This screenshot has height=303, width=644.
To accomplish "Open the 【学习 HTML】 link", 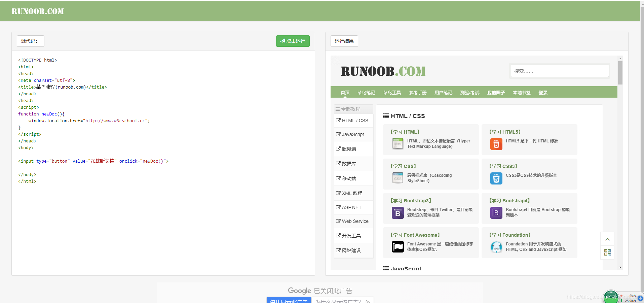I will [x=405, y=132].
